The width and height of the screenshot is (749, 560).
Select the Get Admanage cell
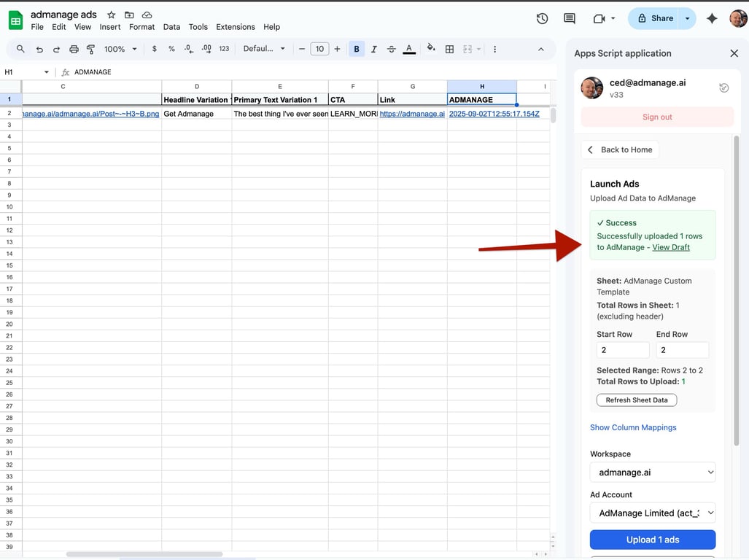click(196, 114)
